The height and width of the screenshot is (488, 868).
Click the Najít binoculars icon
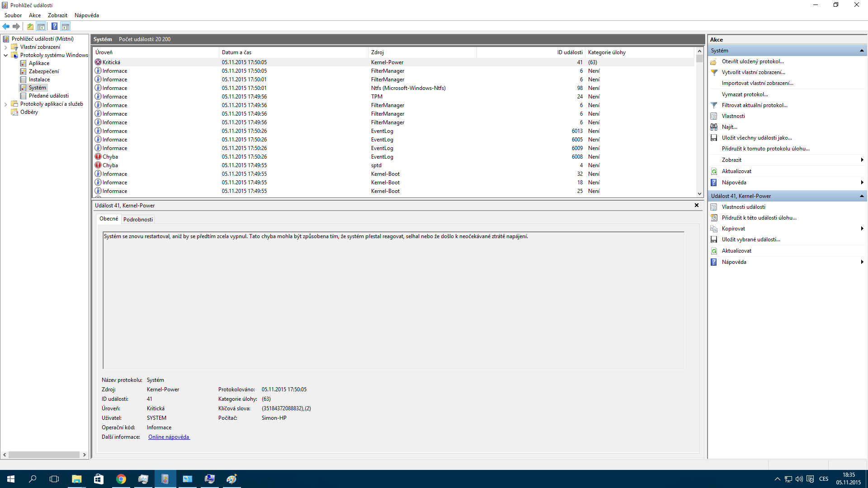(x=714, y=127)
